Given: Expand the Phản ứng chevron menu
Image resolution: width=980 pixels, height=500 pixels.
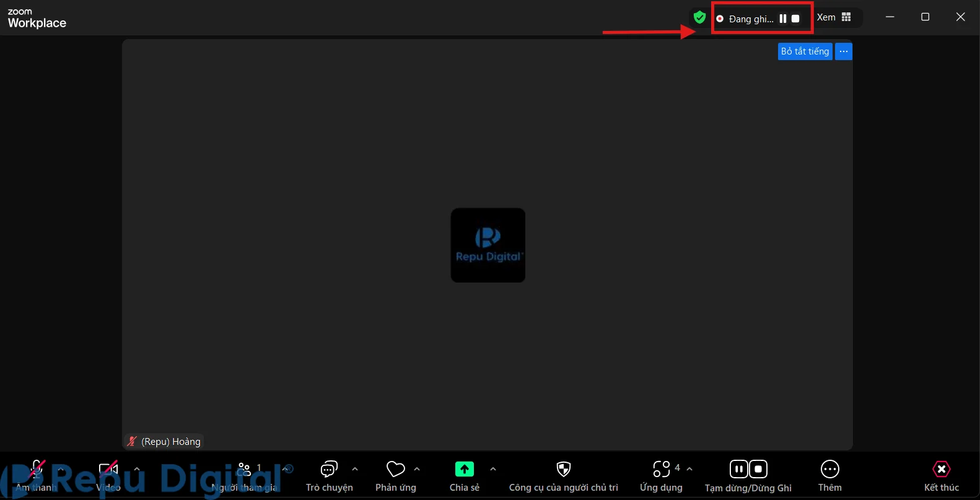Looking at the screenshot, I should (417, 469).
